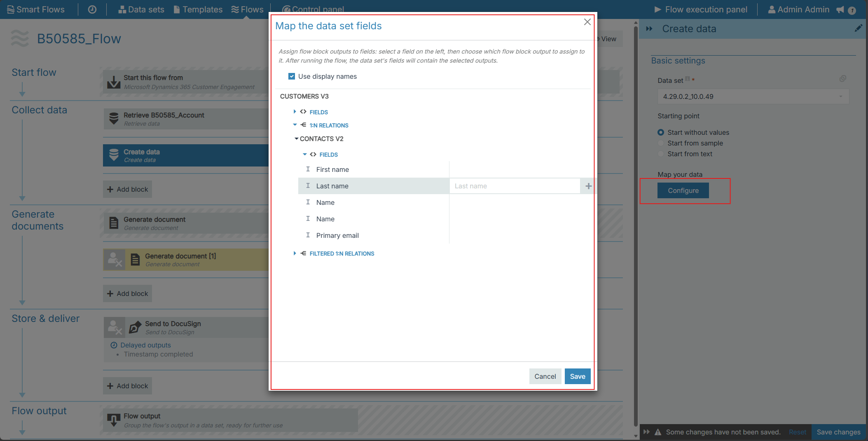Collapse the Create data side panel arrows
Viewport: 868px width, 441px height.
coord(649,28)
